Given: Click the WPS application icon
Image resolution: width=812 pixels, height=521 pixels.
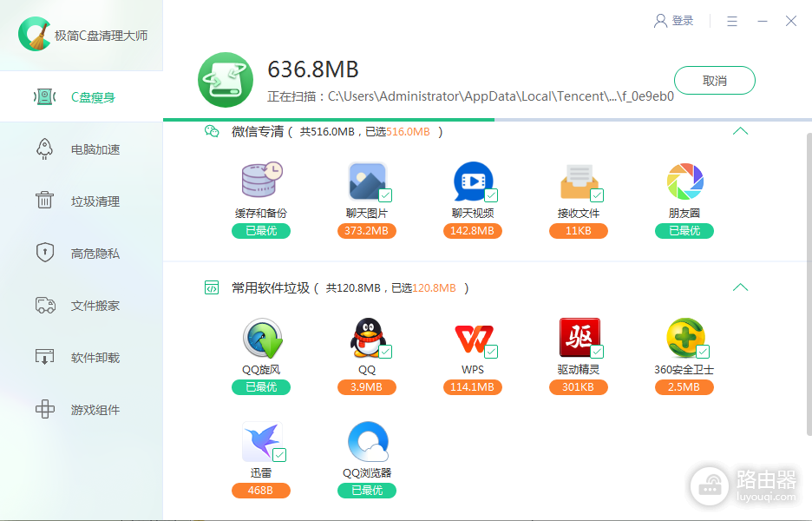Looking at the screenshot, I should click(474, 339).
